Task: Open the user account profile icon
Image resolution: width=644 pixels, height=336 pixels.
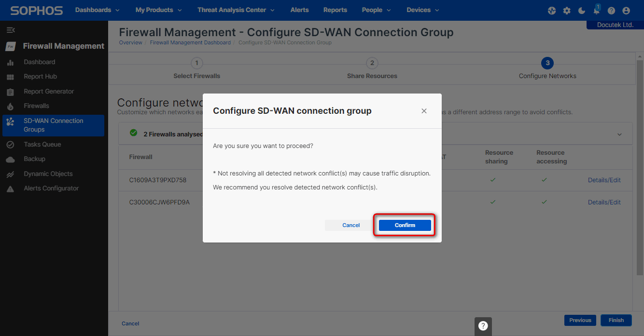Action: (x=626, y=11)
